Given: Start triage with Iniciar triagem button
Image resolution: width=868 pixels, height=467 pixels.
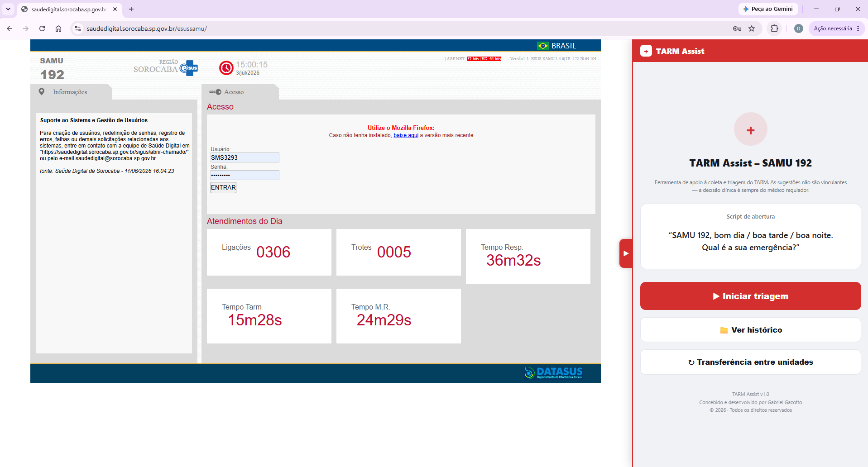Looking at the screenshot, I should (x=750, y=296).
